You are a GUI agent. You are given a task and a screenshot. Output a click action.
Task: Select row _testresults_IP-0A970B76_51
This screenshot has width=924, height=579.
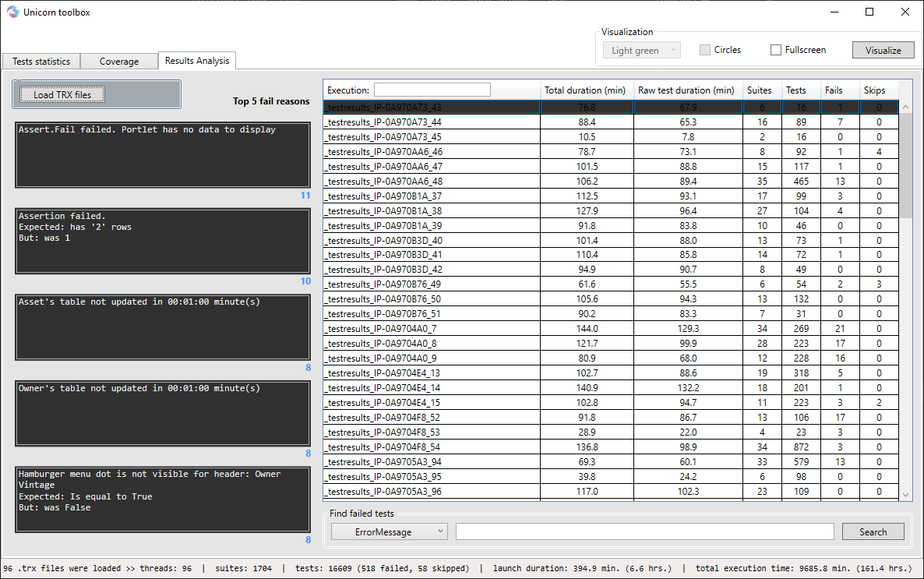point(611,314)
